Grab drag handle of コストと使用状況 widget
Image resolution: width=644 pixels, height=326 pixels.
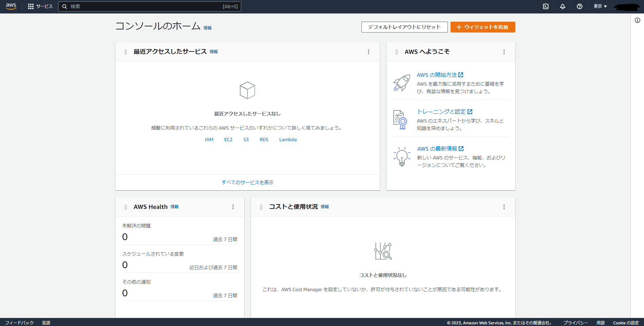(x=261, y=207)
